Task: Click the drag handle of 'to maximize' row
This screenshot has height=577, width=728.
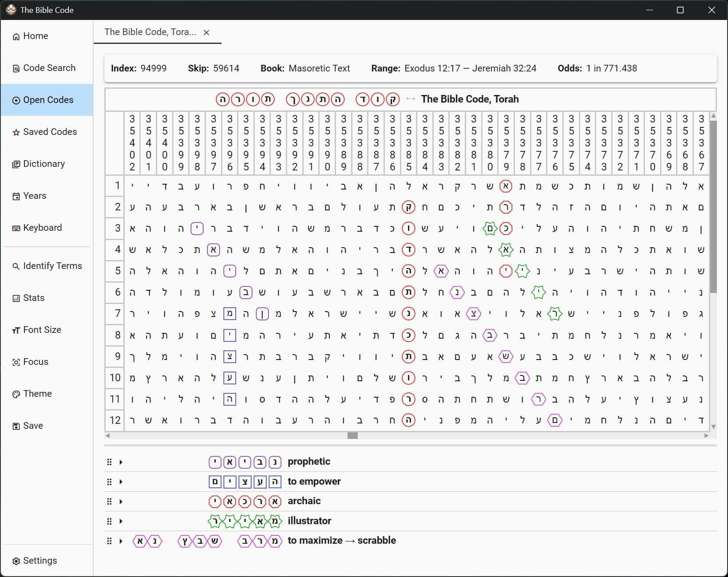Action: coord(109,541)
